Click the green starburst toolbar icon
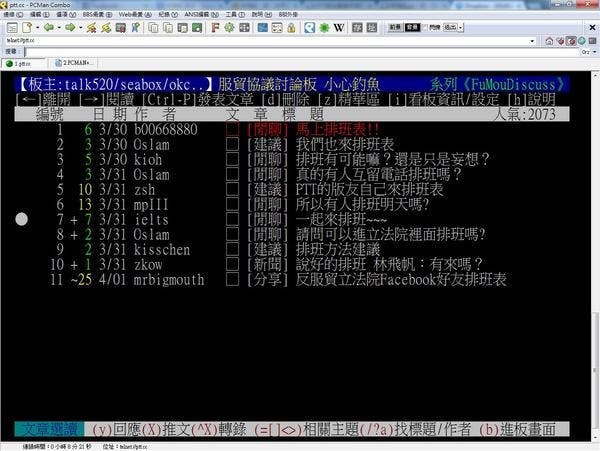The width and height of the screenshot is (600, 451). [x=324, y=28]
